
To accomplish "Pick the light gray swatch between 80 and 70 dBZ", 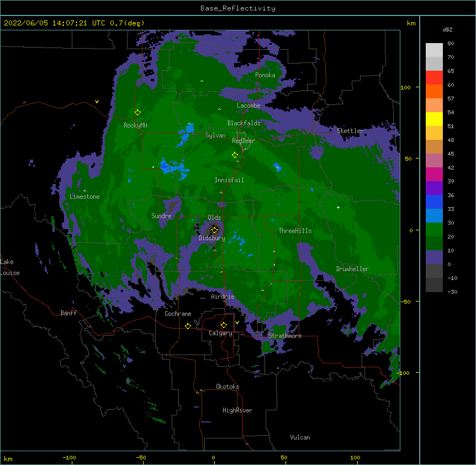I will 434,50.
